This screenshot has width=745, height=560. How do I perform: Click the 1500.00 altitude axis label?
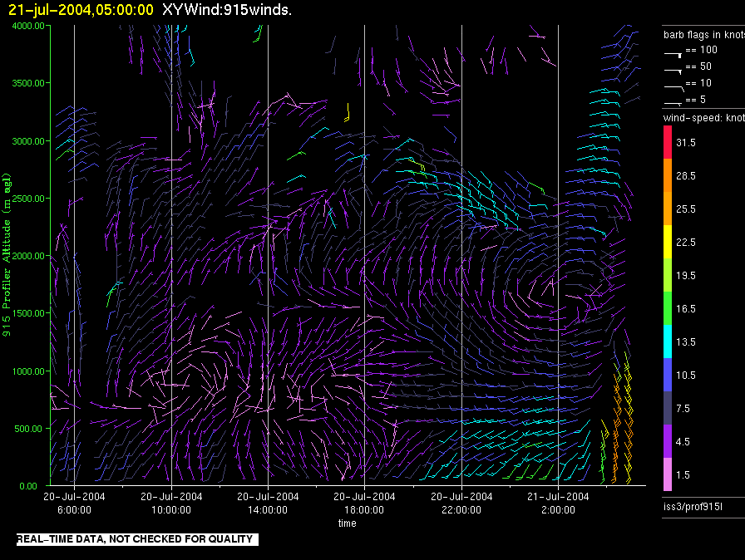click(x=28, y=313)
